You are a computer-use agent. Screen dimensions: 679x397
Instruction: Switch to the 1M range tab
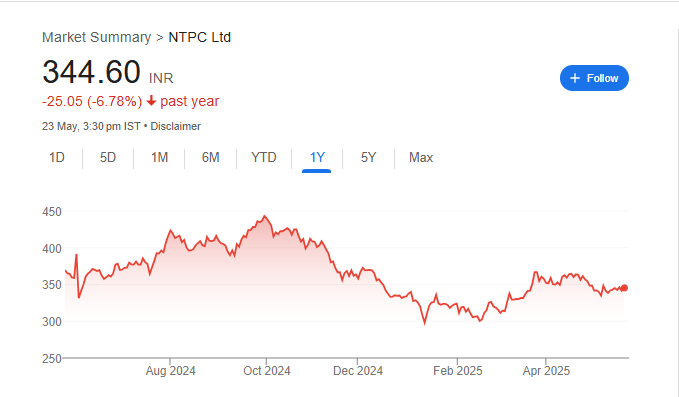click(x=159, y=158)
